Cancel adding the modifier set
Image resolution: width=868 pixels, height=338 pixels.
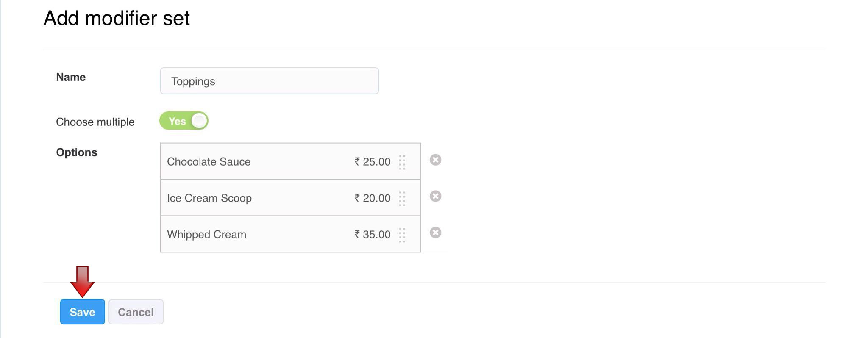(136, 312)
